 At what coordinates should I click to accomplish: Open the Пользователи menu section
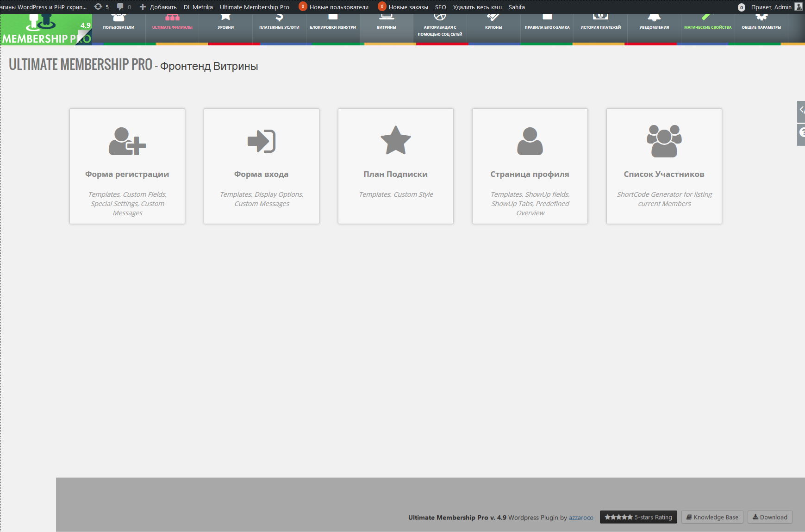point(119,27)
